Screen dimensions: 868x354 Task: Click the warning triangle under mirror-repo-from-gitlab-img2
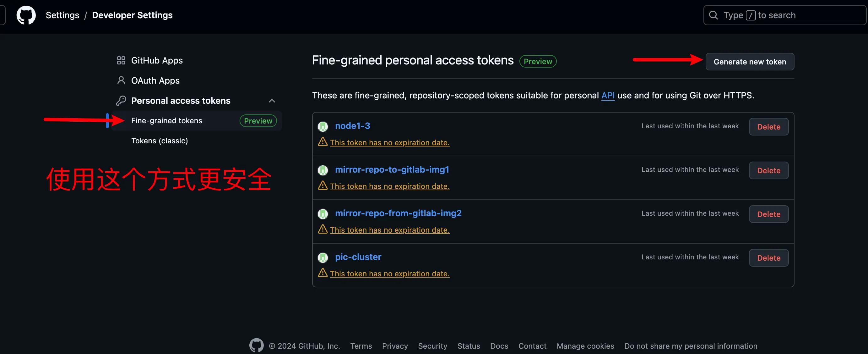(x=323, y=229)
